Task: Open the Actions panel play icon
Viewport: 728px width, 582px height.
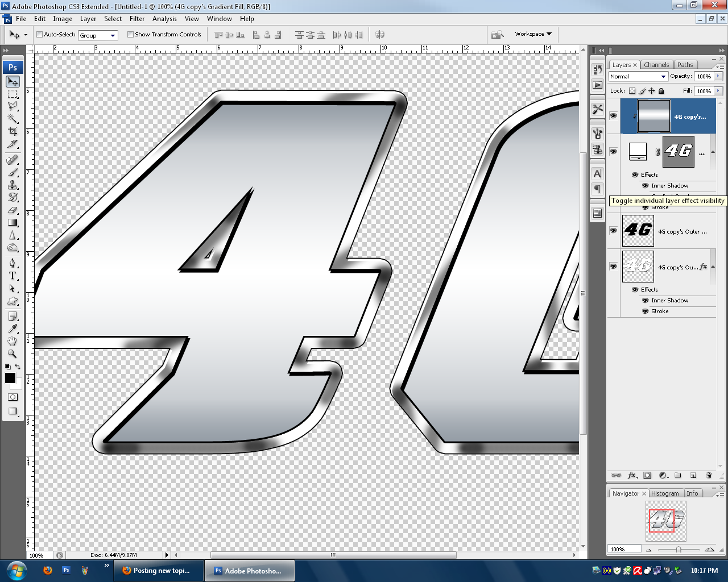Action: coord(597,85)
